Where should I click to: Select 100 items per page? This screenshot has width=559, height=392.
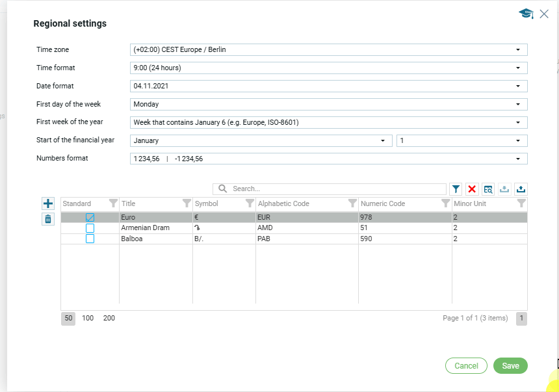pos(88,319)
